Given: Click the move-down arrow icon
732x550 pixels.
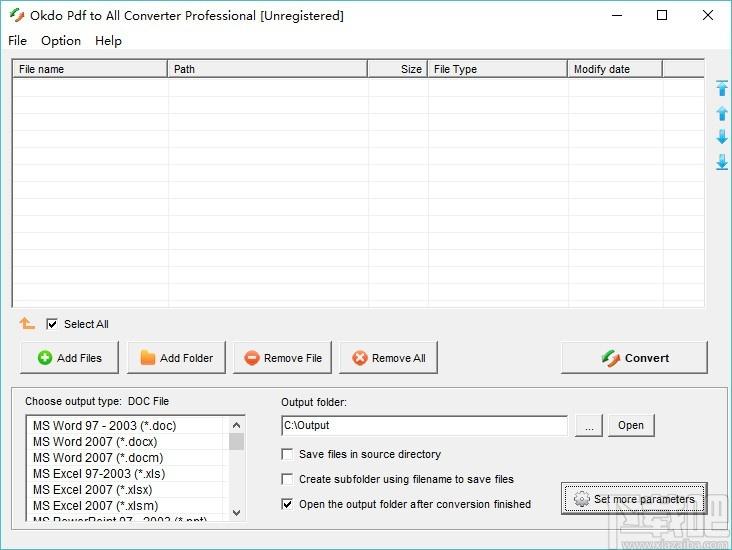Looking at the screenshot, I should point(722,137).
